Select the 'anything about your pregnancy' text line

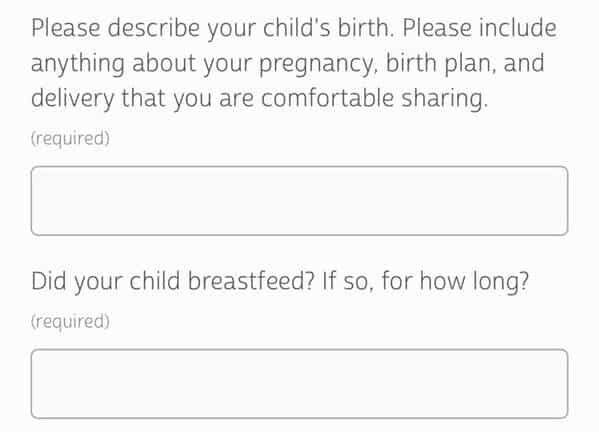[288, 64]
